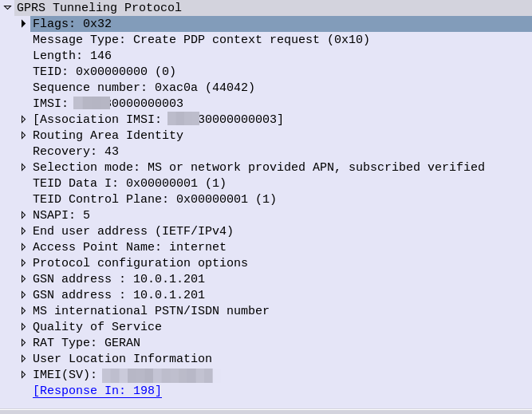532x414 pixels.
Task: Expand Quality of Service details
Action: click(x=24, y=327)
